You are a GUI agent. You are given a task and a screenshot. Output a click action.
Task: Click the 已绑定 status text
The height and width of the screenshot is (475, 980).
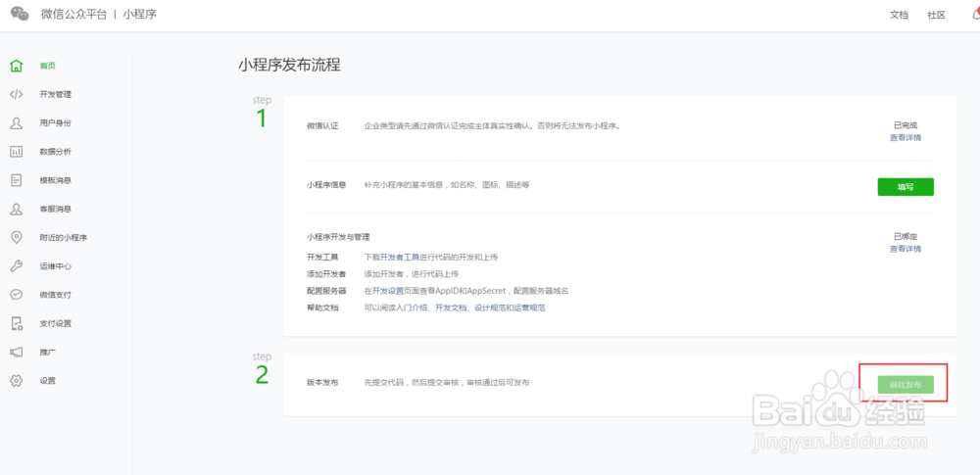(906, 237)
